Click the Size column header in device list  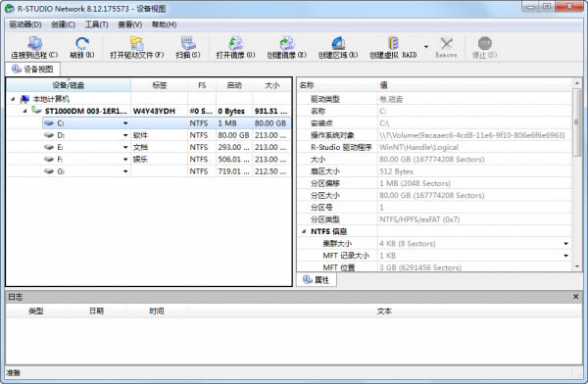tap(271, 85)
